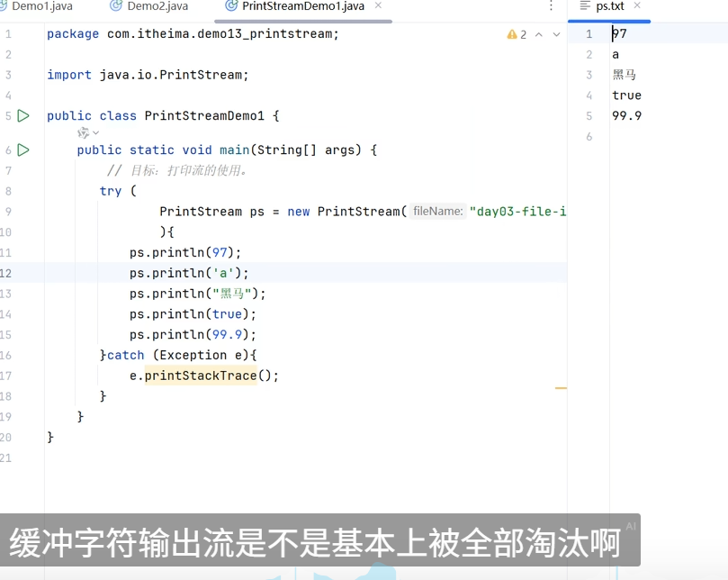Close the ps.txt tab
This screenshot has width=728, height=580.
tap(637, 5)
